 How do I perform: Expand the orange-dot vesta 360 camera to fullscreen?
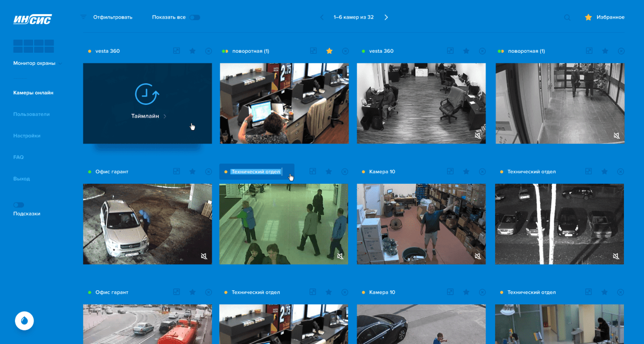click(176, 51)
